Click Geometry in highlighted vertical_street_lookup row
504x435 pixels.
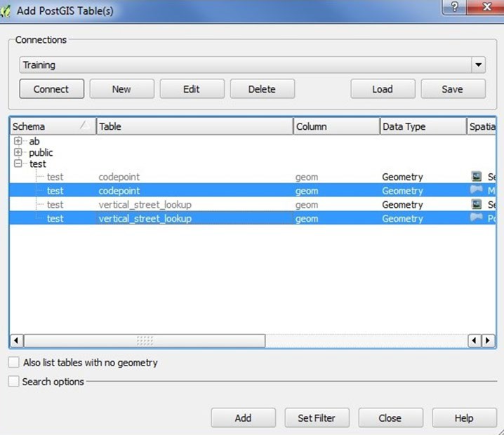pyautogui.click(x=402, y=219)
